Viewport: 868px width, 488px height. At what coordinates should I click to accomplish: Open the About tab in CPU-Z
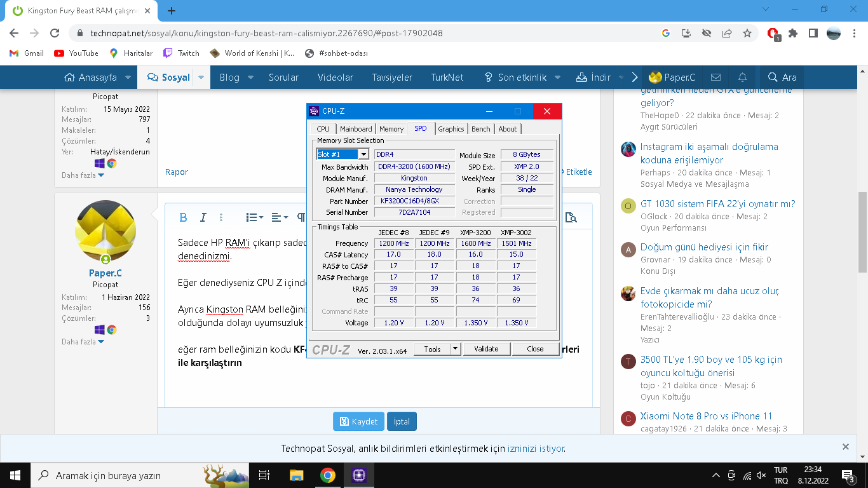tap(508, 129)
